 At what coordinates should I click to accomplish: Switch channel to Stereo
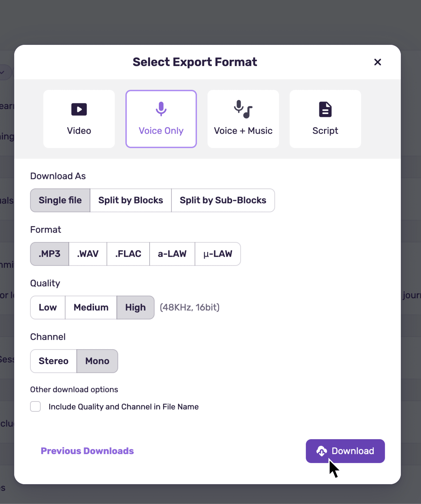(54, 361)
